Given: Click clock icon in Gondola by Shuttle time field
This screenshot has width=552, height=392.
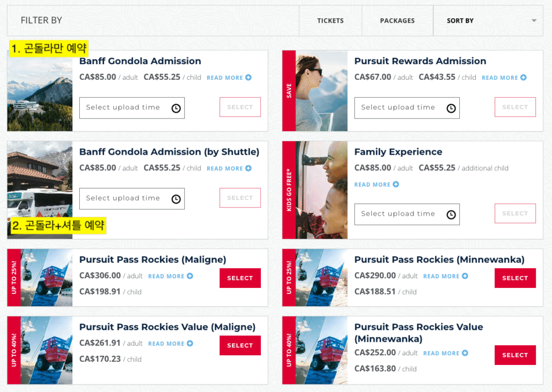Looking at the screenshot, I should (176, 199).
